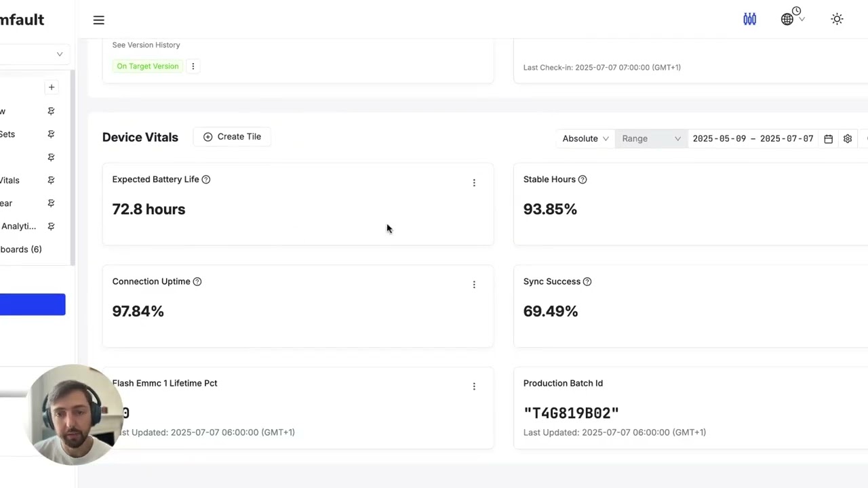Open options next to On Target Version
This screenshot has height=488, width=868.
(x=193, y=66)
